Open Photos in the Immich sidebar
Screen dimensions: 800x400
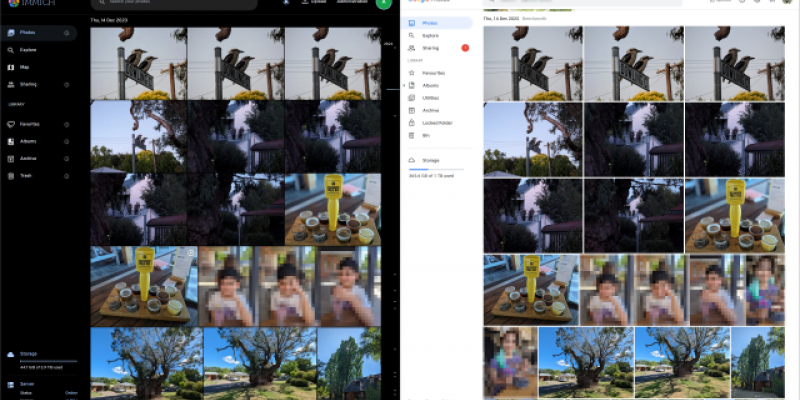point(38,33)
